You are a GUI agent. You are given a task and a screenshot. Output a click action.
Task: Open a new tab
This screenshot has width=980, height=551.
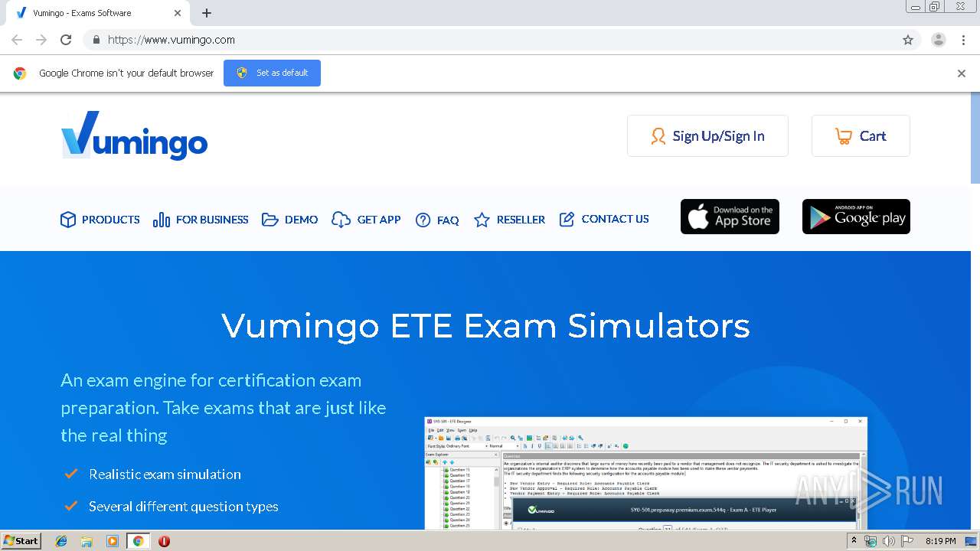pos(207,13)
